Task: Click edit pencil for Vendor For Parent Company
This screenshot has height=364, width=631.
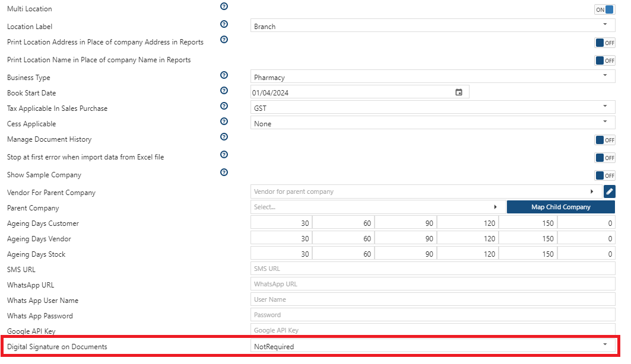Action: 609,191
